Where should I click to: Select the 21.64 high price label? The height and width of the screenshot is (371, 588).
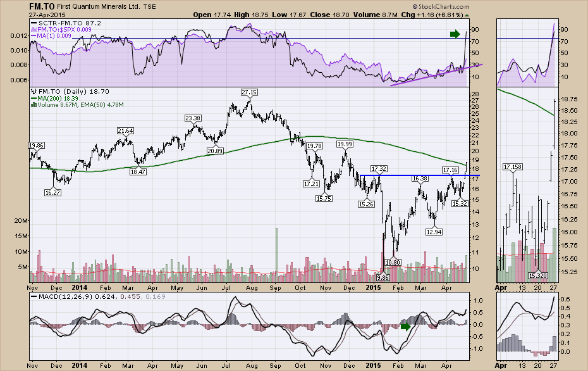point(126,130)
